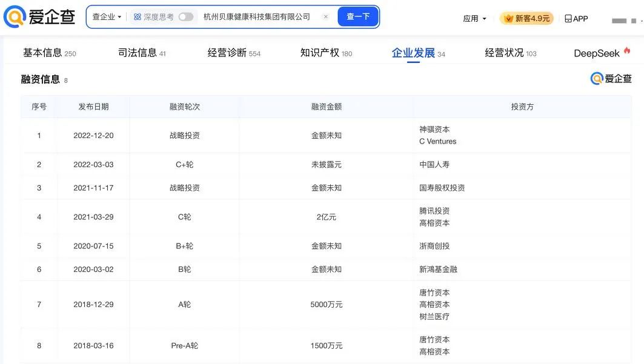
Task: Open the DeepSeek tab
Action: (x=596, y=53)
